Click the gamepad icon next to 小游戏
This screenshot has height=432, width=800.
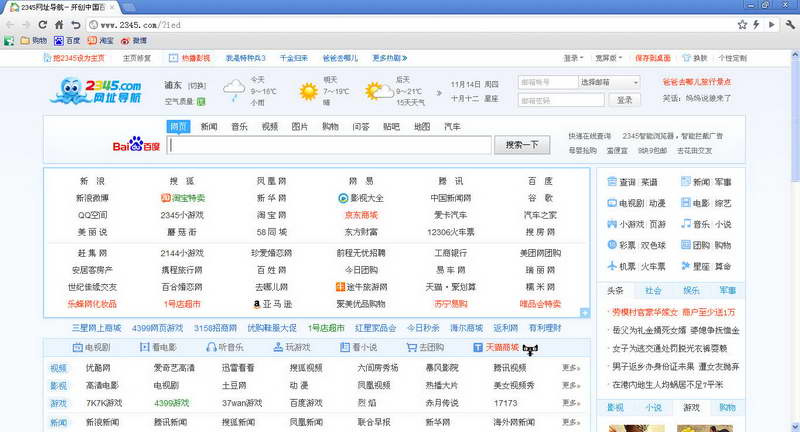click(x=612, y=223)
